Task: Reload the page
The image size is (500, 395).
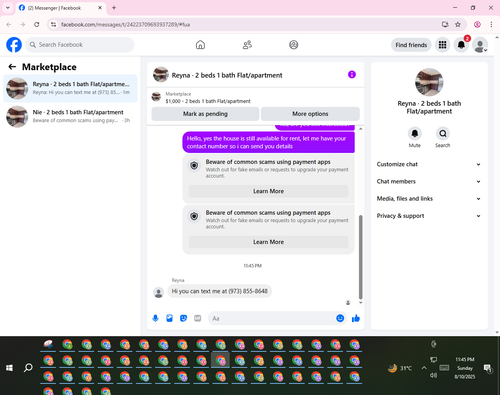Action: click(37, 24)
